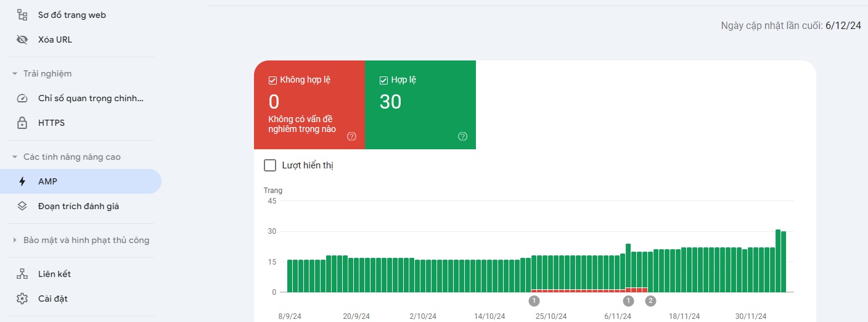
Task: Go to Cài đặt page
Action: pyautogui.click(x=81, y=299)
